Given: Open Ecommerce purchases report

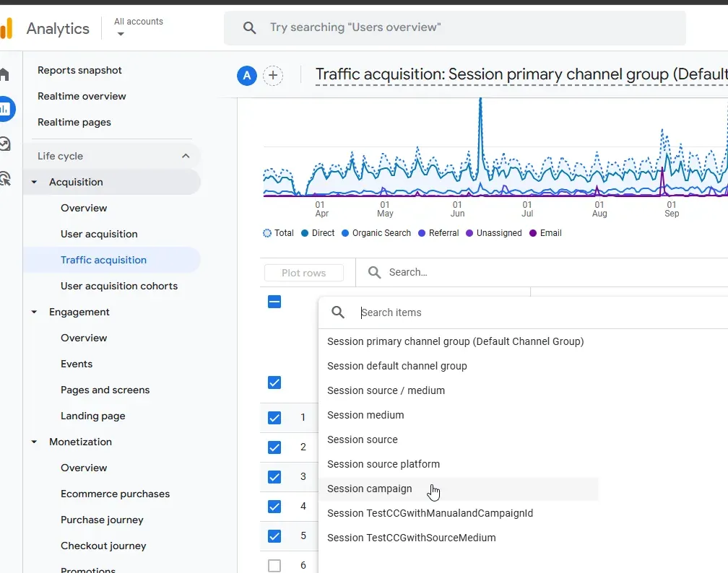Looking at the screenshot, I should click(115, 494).
